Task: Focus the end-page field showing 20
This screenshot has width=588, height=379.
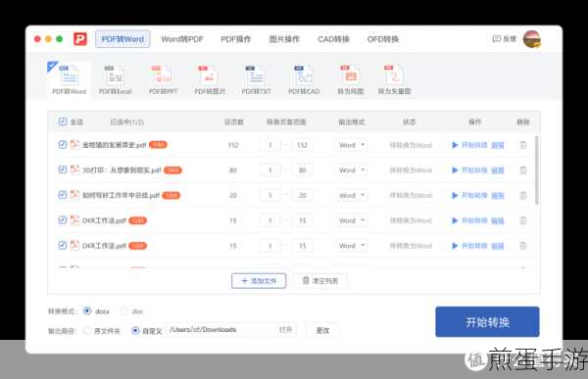Action: tap(302, 195)
